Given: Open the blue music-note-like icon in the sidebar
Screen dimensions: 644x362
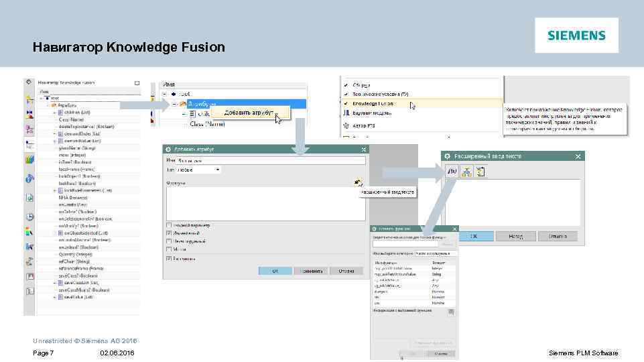Looking at the screenshot, I should (29, 178).
